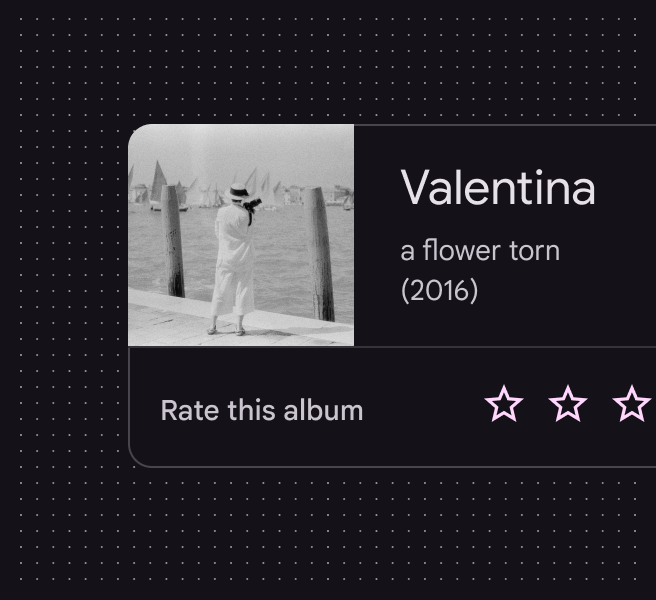Click the (2016) release year text

(439, 290)
